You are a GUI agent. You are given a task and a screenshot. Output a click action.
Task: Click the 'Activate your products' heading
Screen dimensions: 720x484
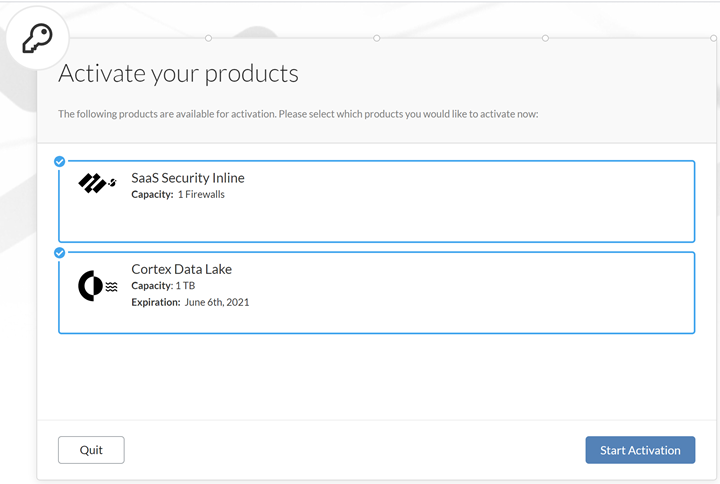(178, 73)
